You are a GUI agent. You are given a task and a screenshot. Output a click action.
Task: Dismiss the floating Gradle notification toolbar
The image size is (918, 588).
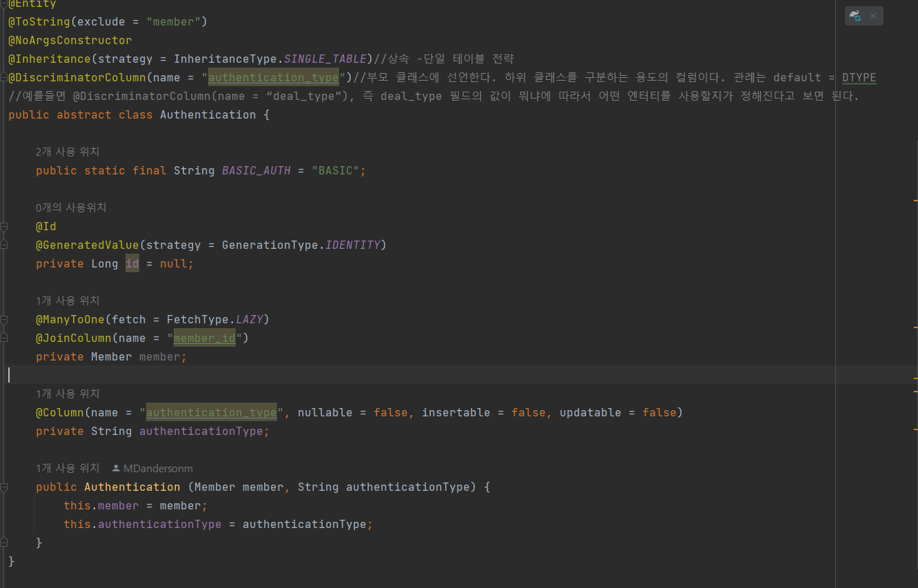(x=873, y=16)
